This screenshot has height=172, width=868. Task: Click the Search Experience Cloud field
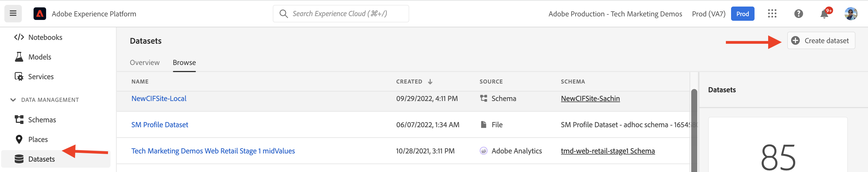(340, 14)
